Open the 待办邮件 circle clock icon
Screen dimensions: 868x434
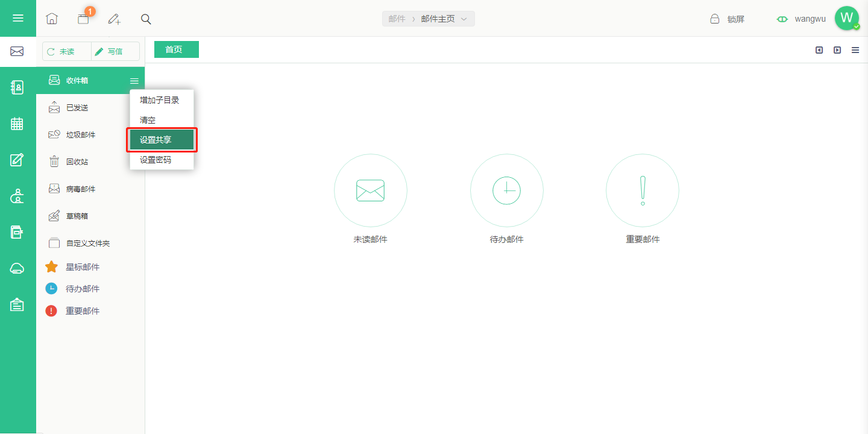click(507, 190)
